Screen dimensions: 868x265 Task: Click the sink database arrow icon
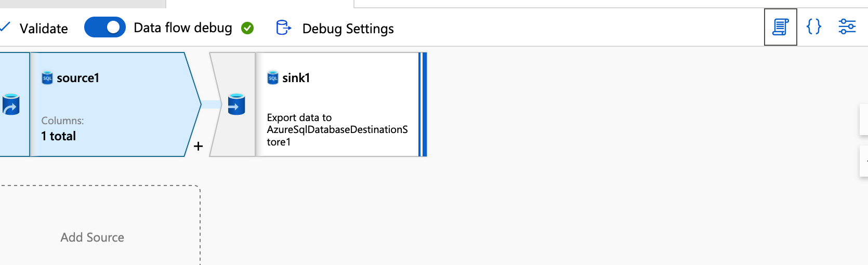tap(236, 104)
